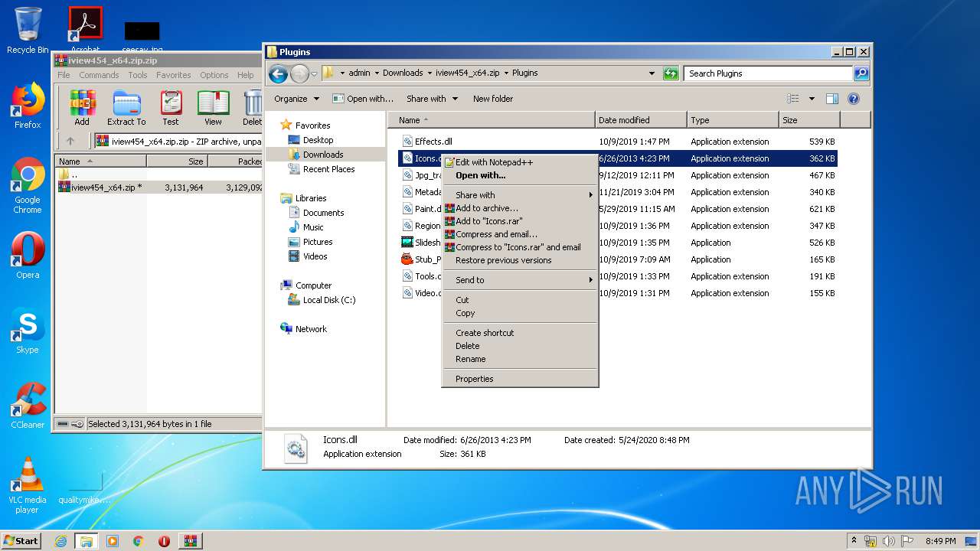Open recent pages dropdown arrow
The height and width of the screenshot is (551, 980).
coord(314,74)
